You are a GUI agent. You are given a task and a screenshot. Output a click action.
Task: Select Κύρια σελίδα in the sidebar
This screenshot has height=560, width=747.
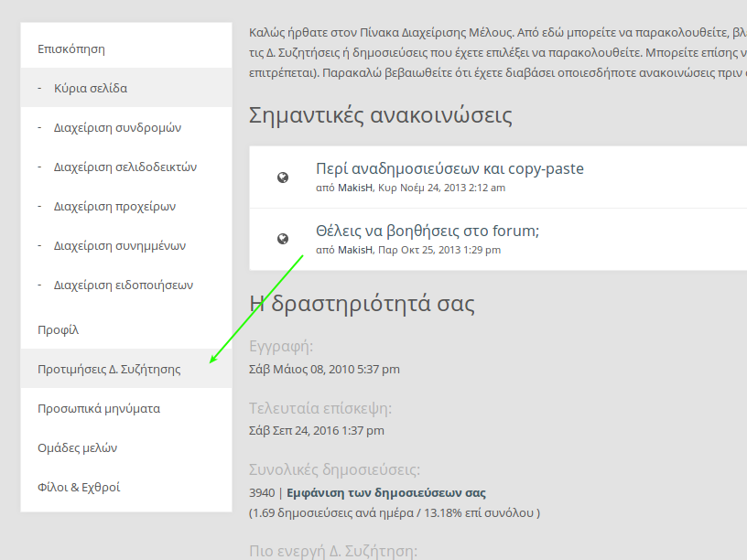pos(90,89)
